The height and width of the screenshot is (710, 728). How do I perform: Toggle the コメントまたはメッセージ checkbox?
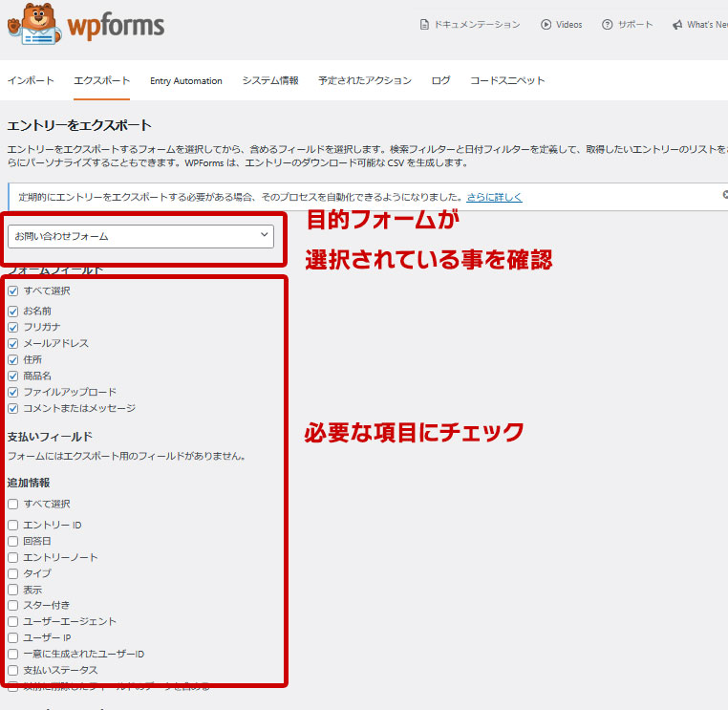click(13, 409)
